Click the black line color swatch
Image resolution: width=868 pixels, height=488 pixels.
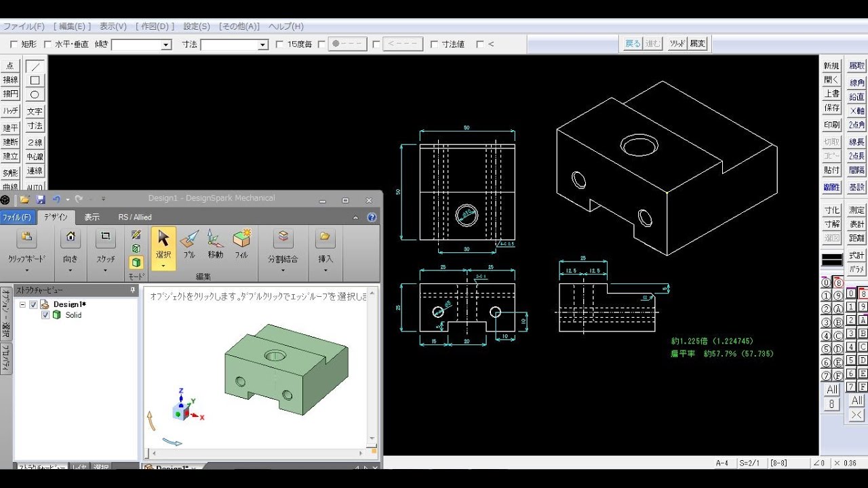[x=832, y=260]
